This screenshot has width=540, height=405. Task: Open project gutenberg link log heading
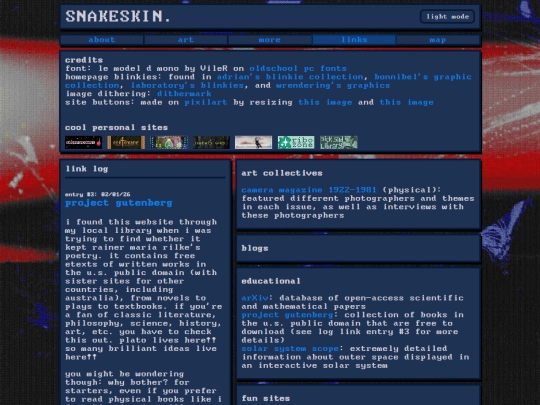[119, 203]
